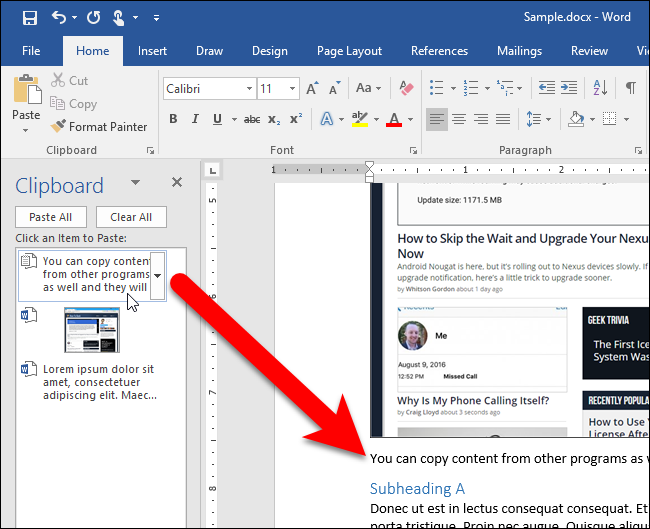650x529 pixels.
Task: Toggle Bold formatting
Action: (x=173, y=119)
